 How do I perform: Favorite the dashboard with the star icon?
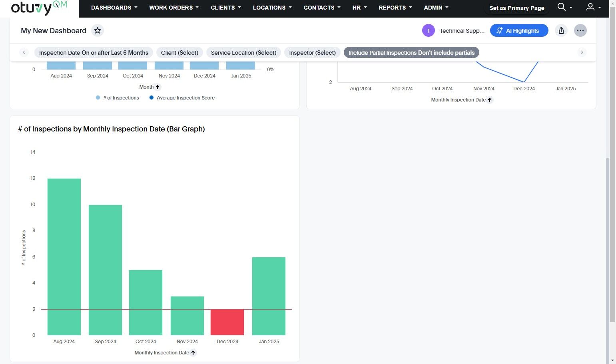click(98, 31)
